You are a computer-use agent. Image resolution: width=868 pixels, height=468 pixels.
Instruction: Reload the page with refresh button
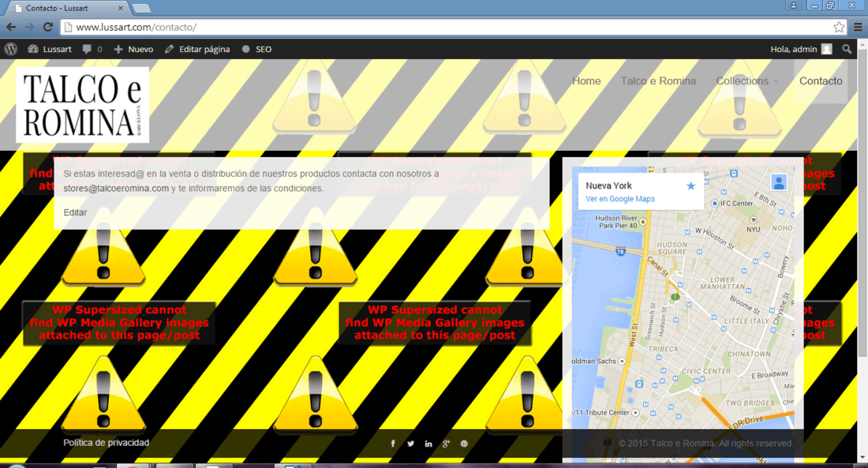[x=48, y=27]
